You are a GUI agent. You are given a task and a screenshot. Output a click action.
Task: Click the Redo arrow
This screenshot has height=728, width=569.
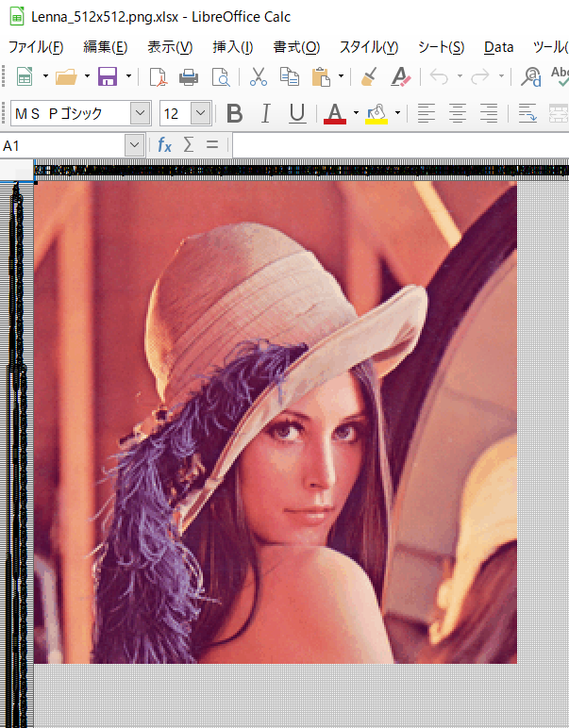click(479, 76)
